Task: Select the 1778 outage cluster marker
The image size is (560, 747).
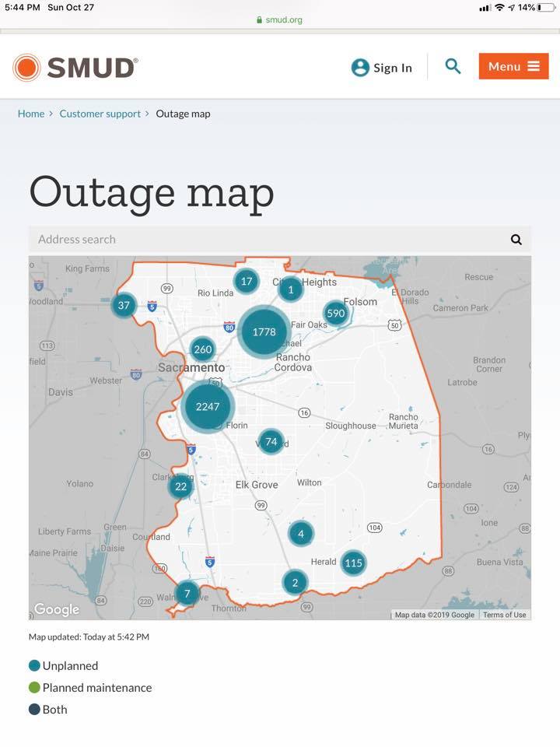Action: pyautogui.click(x=264, y=331)
